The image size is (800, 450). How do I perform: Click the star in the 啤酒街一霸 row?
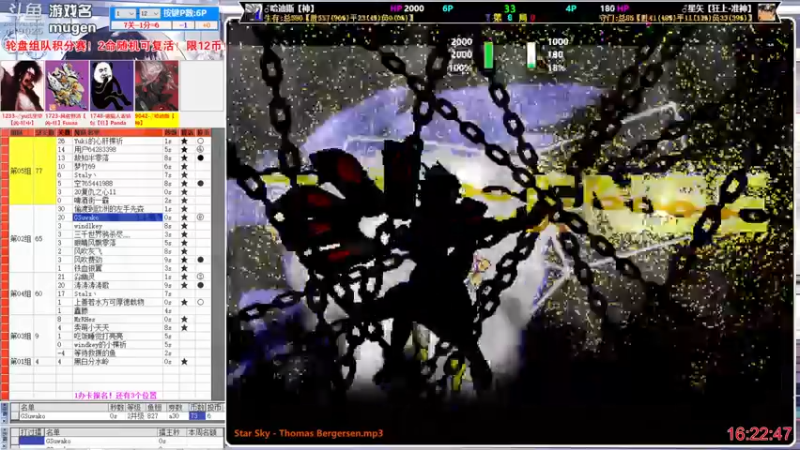click(185, 200)
